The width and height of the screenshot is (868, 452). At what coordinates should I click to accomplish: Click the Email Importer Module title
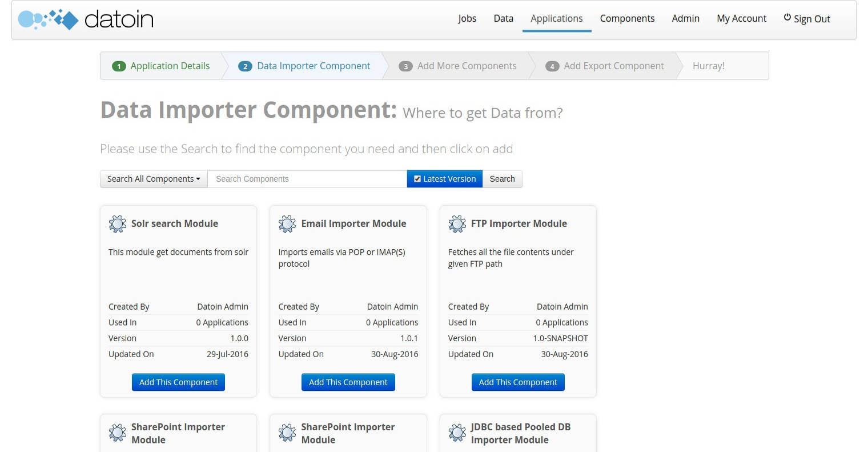(353, 223)
